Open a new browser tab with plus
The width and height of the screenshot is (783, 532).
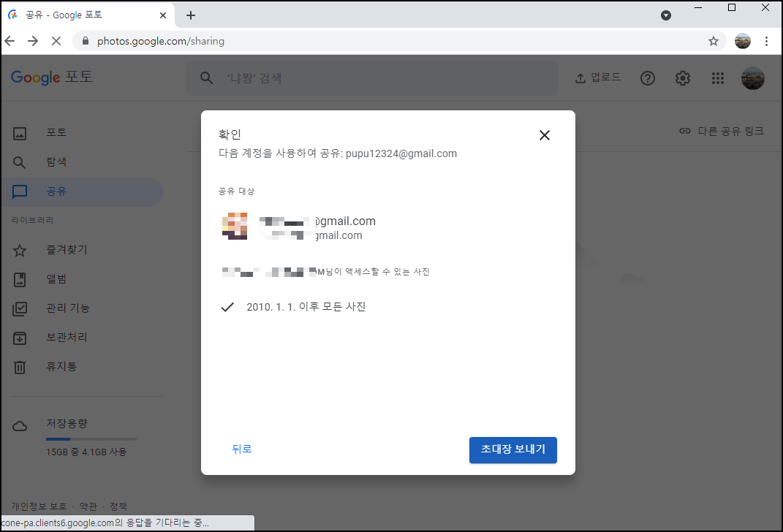[x=191, y=15]
